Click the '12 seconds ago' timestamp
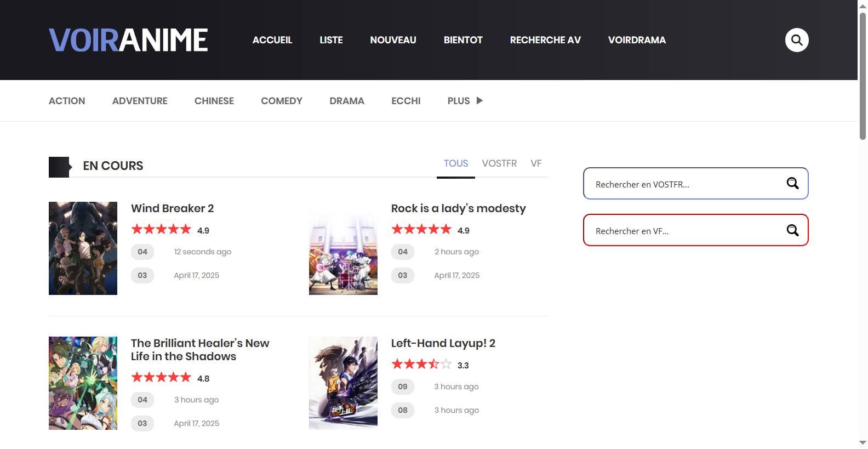Image resolution: width=868 pixels, height=449 pixels. pos(203,252)
